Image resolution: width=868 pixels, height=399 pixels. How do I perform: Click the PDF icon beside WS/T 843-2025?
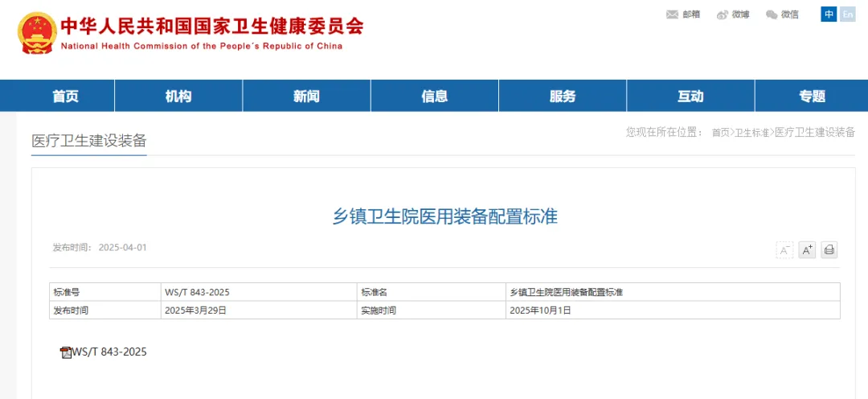(x=66, y=352)
